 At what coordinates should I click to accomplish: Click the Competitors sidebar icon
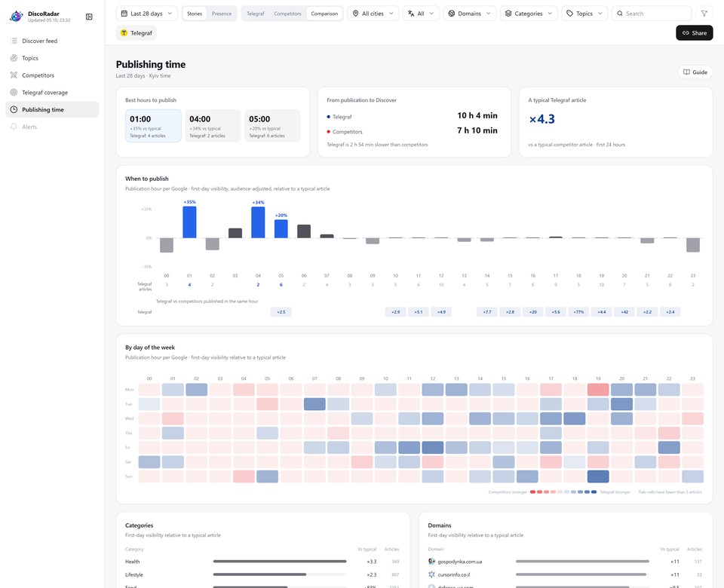point(14,75)
